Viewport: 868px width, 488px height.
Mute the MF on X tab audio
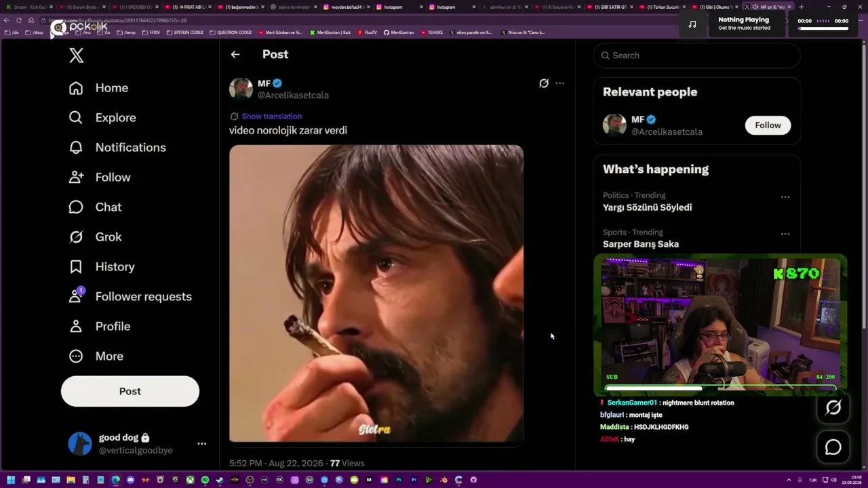pos(755,7)
